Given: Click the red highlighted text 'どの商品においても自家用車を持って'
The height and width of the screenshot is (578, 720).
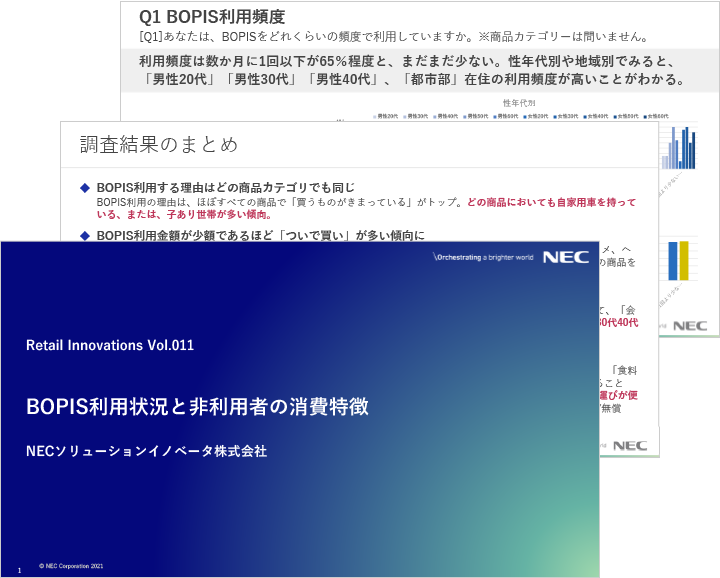Looking at the screenshot, I should (551, 202).
